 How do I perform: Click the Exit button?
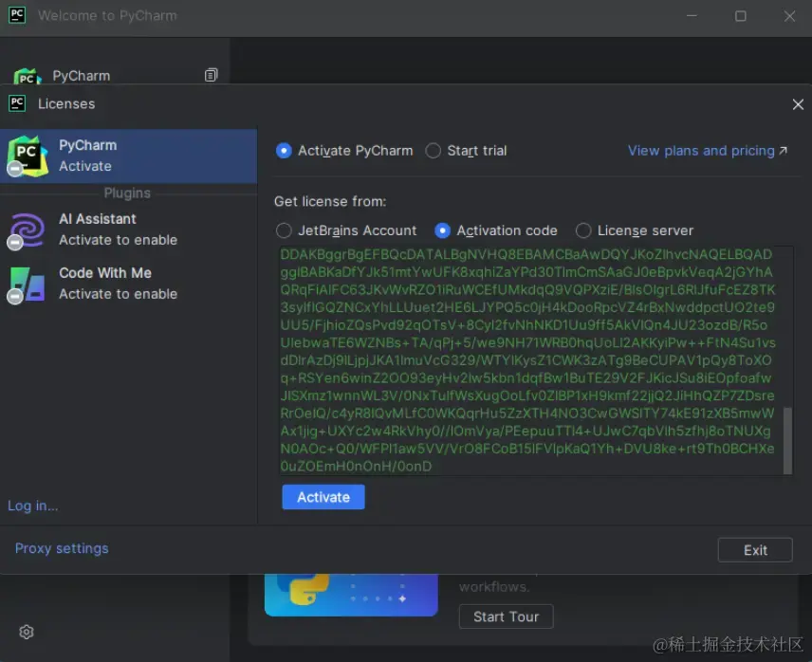[755, 550]
